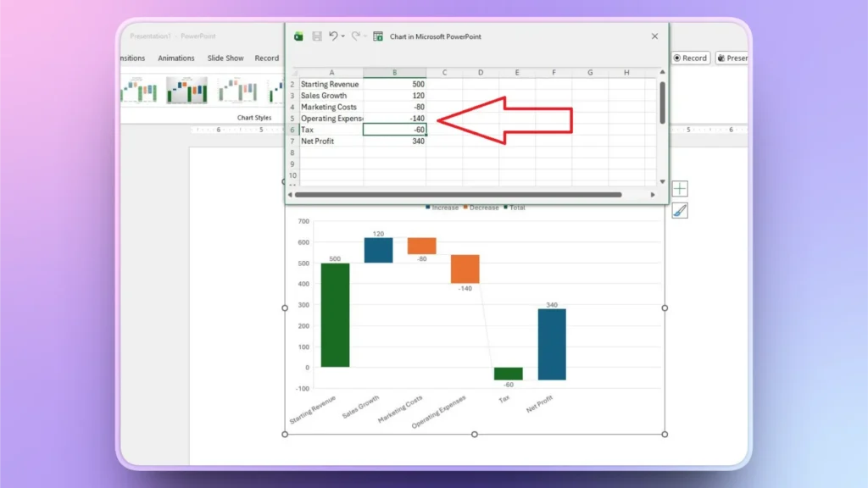Select the Record ribbon tab
Screen dimensions: 868x488
266,58
